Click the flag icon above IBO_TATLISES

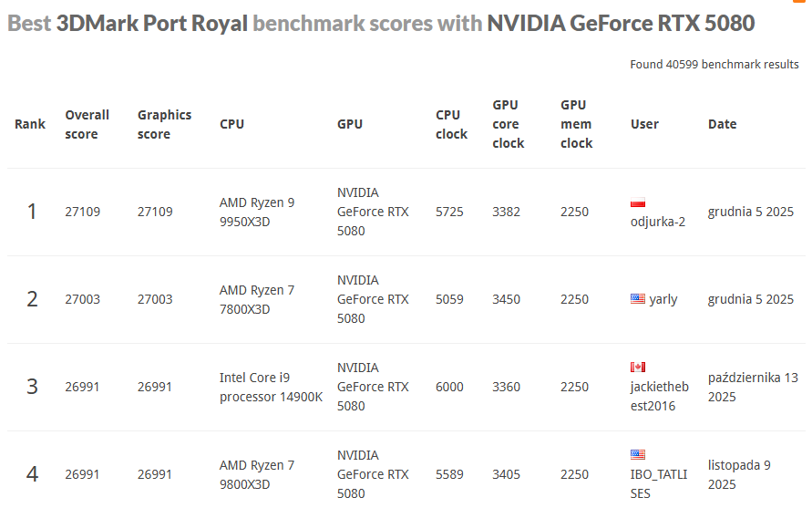[638, 454]
